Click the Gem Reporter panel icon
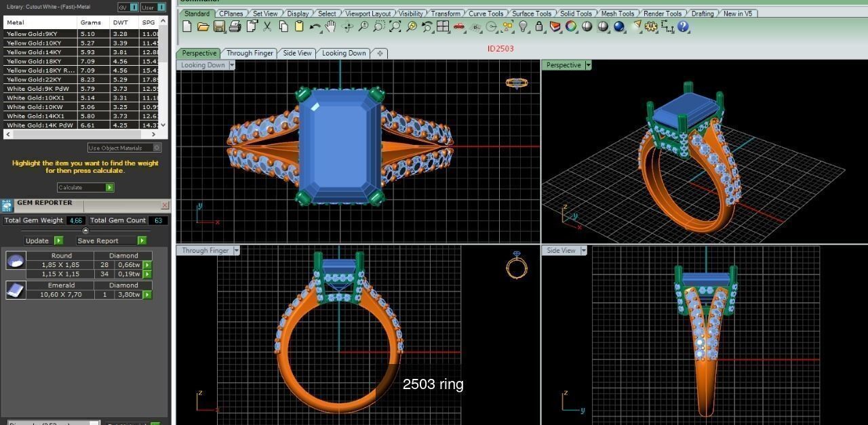868x425 pixels. click(7, 205)
